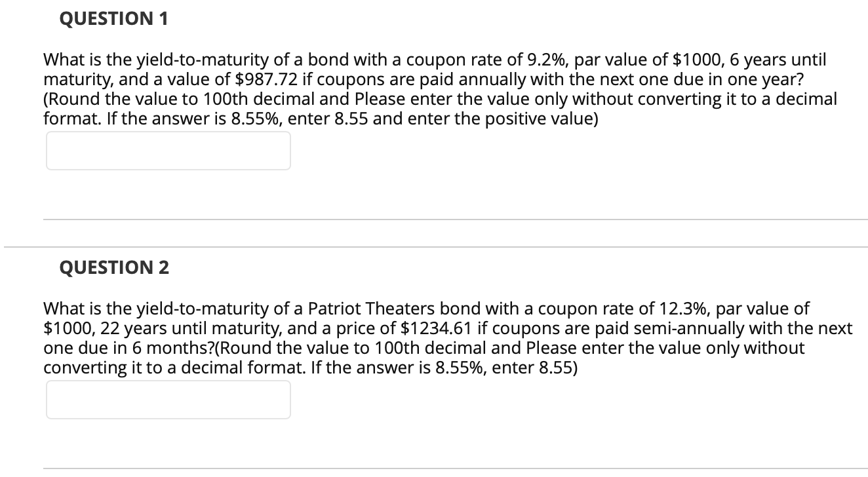This screenshot has width=868, height=477.
Task: Place cursor in the Patriot Theaters answer box
Action: [168, 399]
